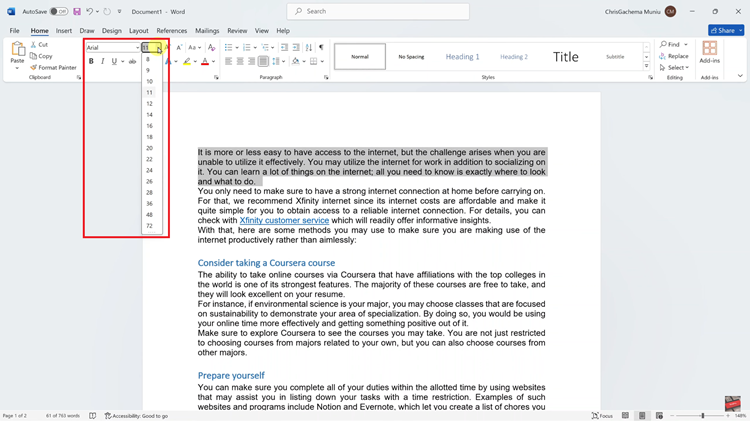750x421 pixels.
Task: Pick font size 72 in dropdown
Action: coord(150,226)
